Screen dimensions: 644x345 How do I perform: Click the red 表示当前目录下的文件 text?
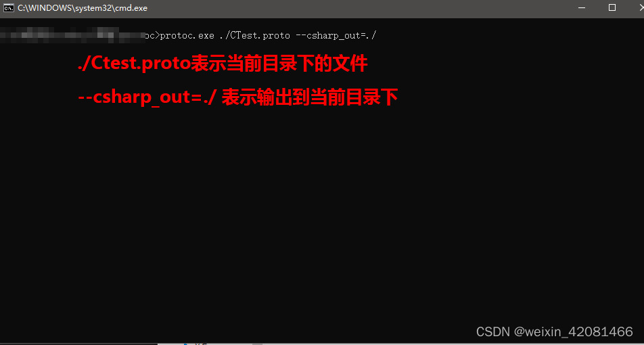point(279,64)
